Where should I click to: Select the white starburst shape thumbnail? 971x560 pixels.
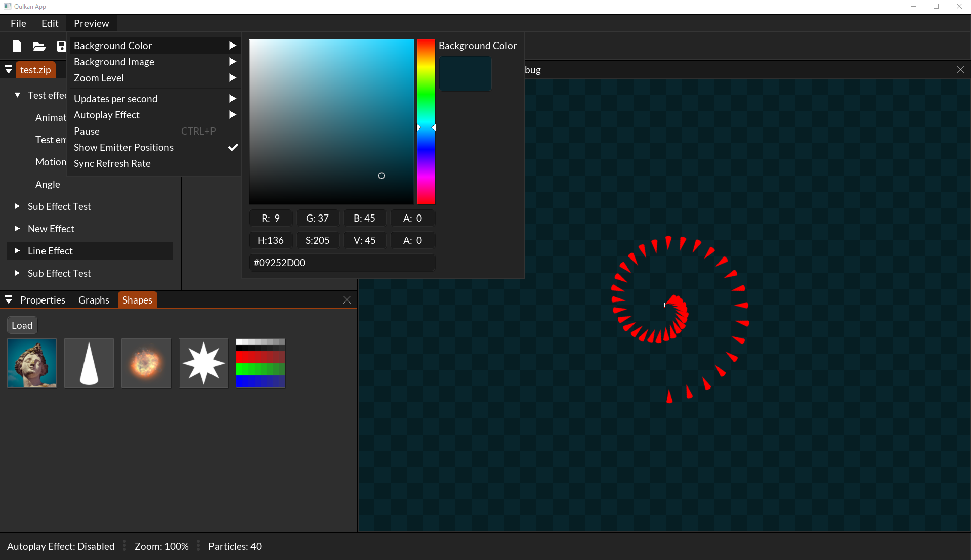coord(203,363)
